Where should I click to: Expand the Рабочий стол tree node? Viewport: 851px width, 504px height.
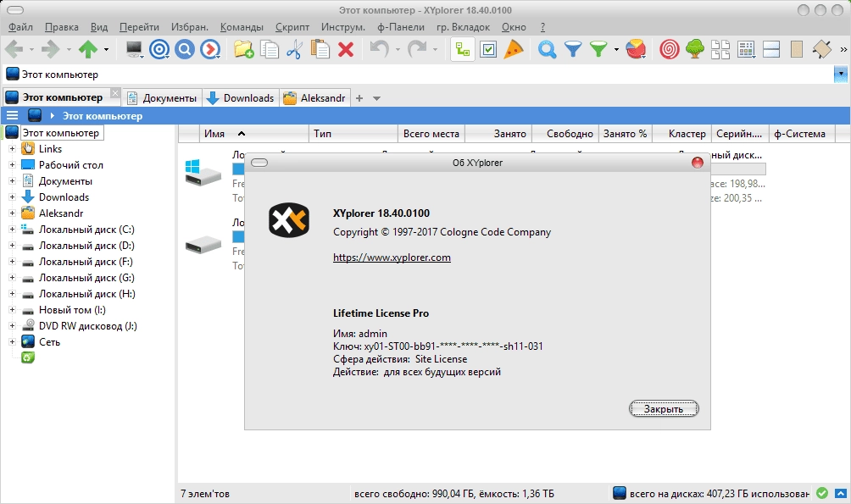(x=12, y=164)
